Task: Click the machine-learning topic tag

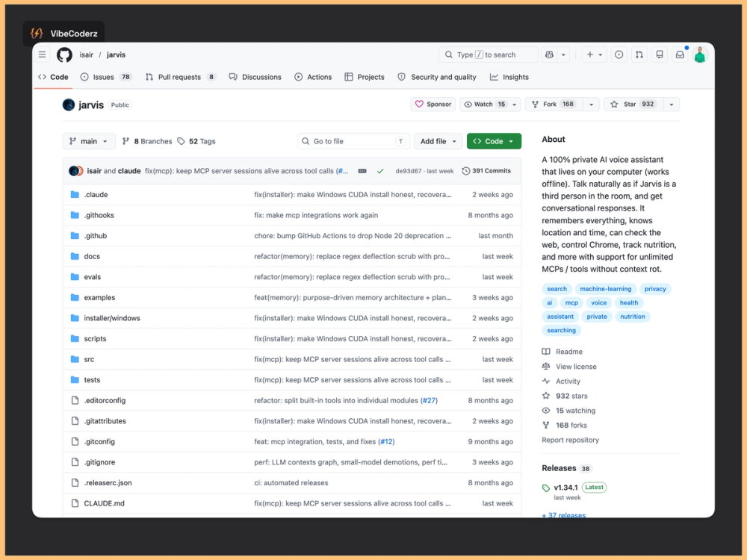Action: click(606, 289)
